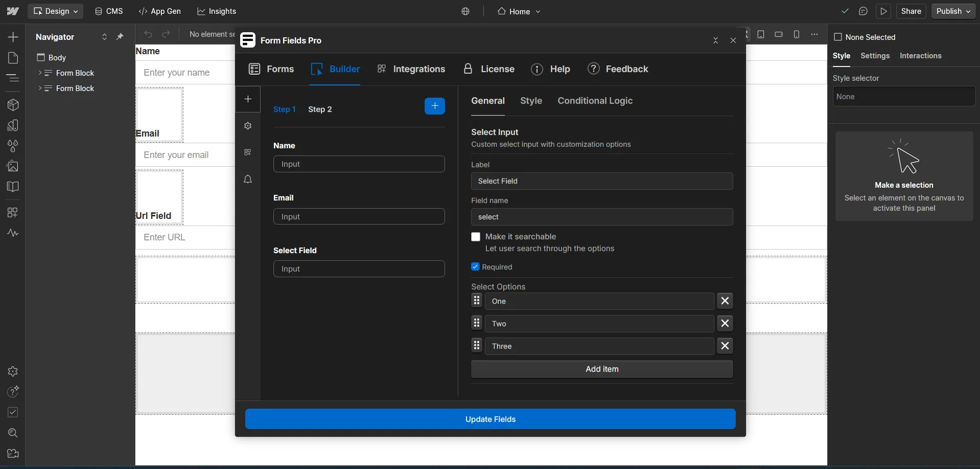Remove the option Two
Viewport: 980px width, 469px height.
tap(725, 323)
